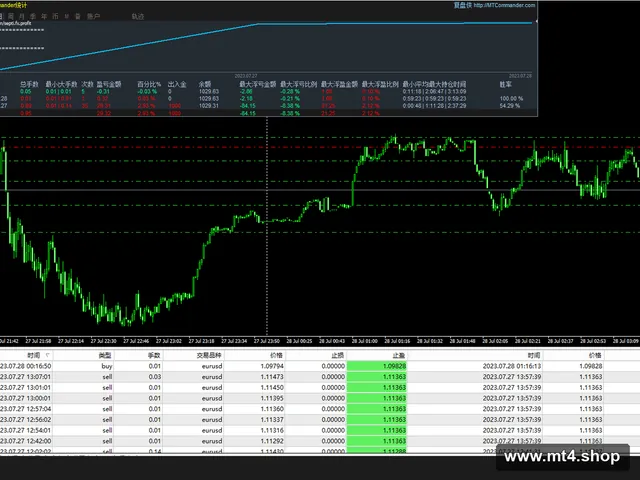Image resolution: width=640 pixels, height=480 pixels.
Task: Open the 账户 tab
Action: (93, 16)
